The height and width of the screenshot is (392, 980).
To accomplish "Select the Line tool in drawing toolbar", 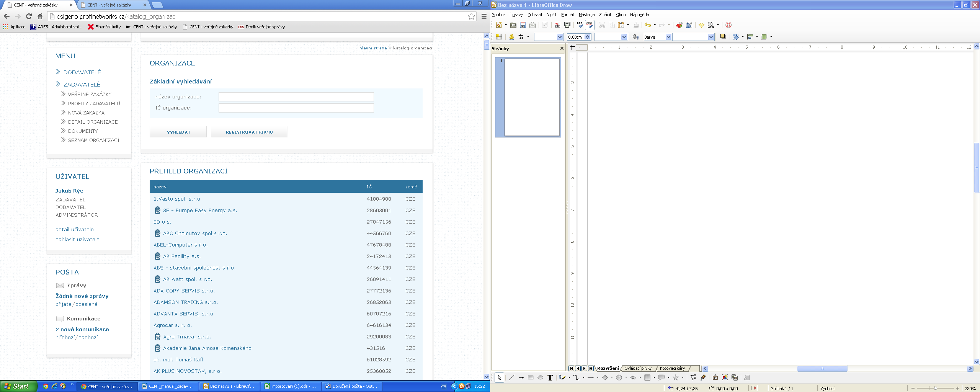I will (512, 377).
